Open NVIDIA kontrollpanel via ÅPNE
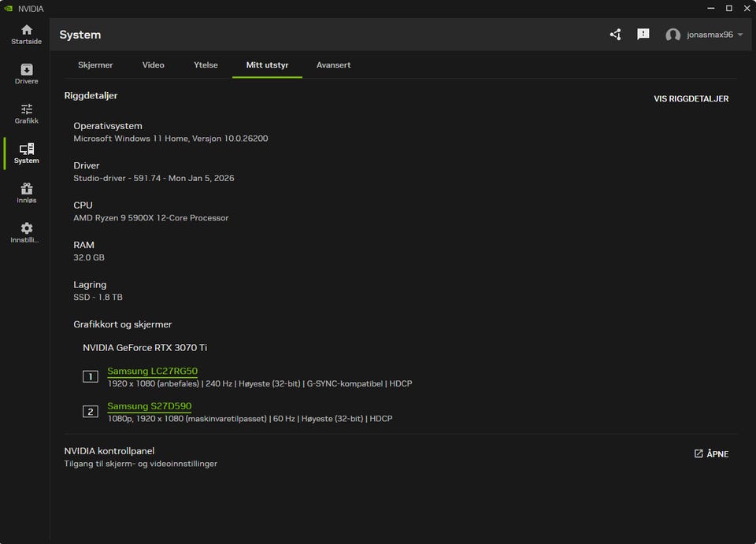The height and width of the screenshot is (544, 756). click(x=712, y=453)
